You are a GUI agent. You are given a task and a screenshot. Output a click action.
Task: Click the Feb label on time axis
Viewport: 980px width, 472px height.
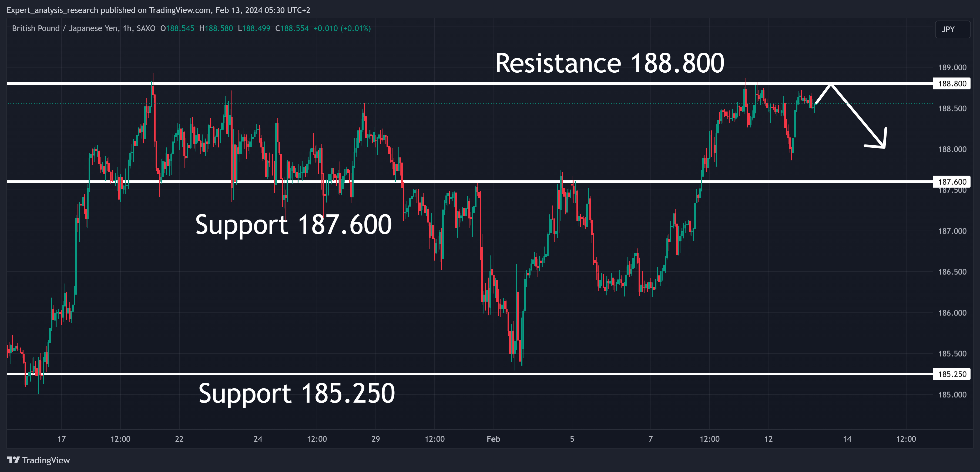click(494, 439)
